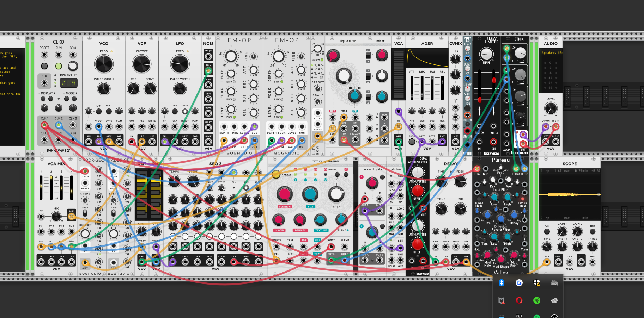Click the VCA MIX knob labeled MIX
644x318 pixels.
coord(56,216)
